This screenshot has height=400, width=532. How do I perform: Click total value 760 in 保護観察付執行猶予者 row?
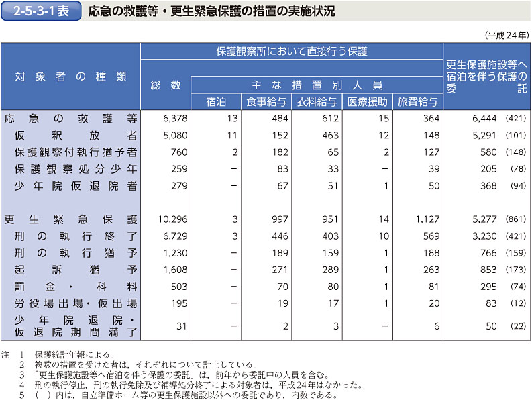(179, 152)
